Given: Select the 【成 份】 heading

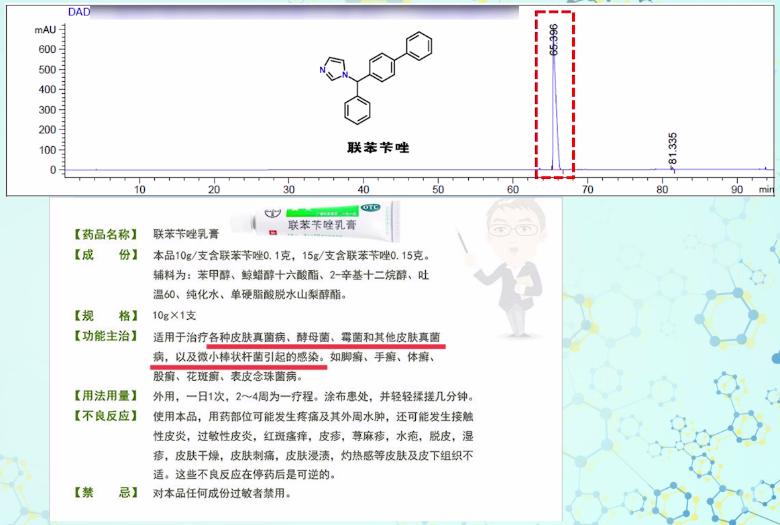Looking at the screenshot, I should pyautogui.click(x=105, y=255).
